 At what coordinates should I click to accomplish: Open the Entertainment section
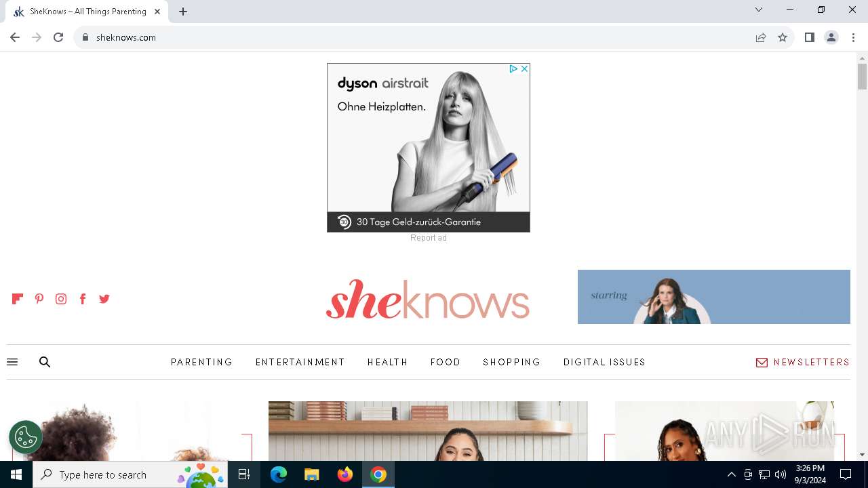(x=300, y=362)
